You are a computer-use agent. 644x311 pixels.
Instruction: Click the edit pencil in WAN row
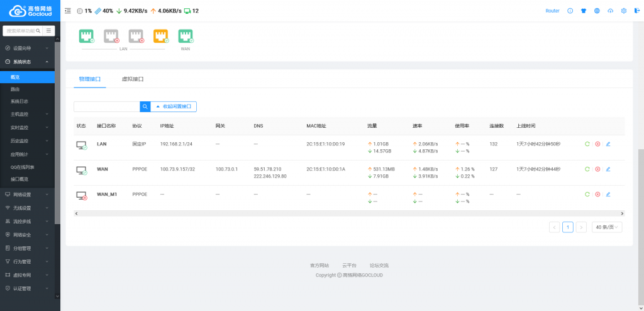608,169
